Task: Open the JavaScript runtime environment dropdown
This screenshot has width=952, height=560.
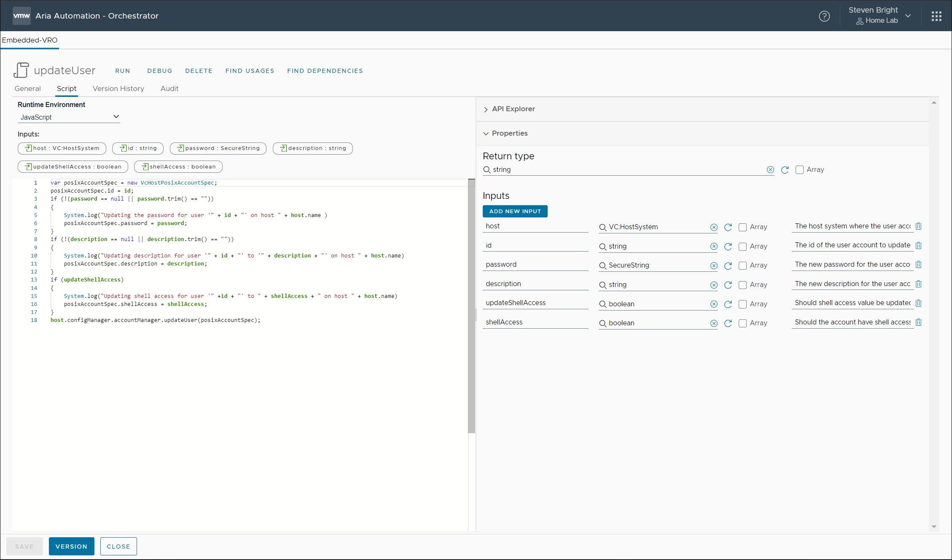Action: click(69, 117)
